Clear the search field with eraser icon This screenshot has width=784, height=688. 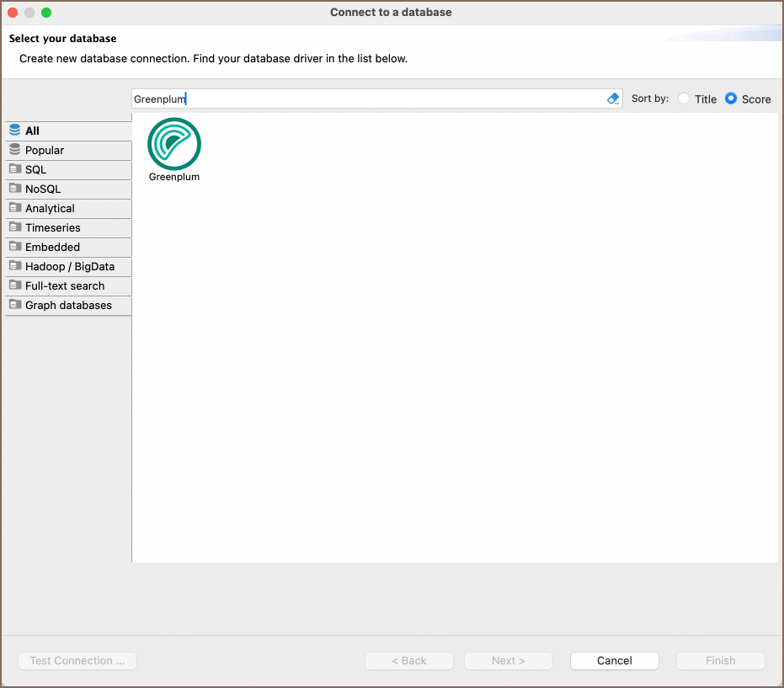tap(613, 99)
